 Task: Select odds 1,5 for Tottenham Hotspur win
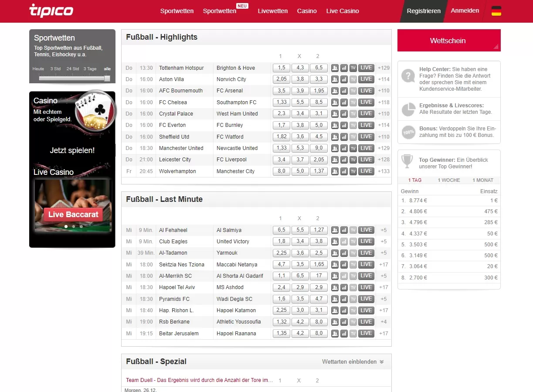pos(282,68)
